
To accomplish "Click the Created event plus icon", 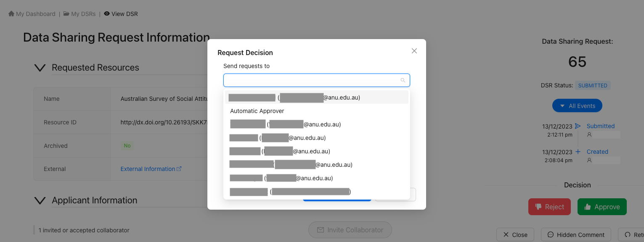I will coord(578,152).
